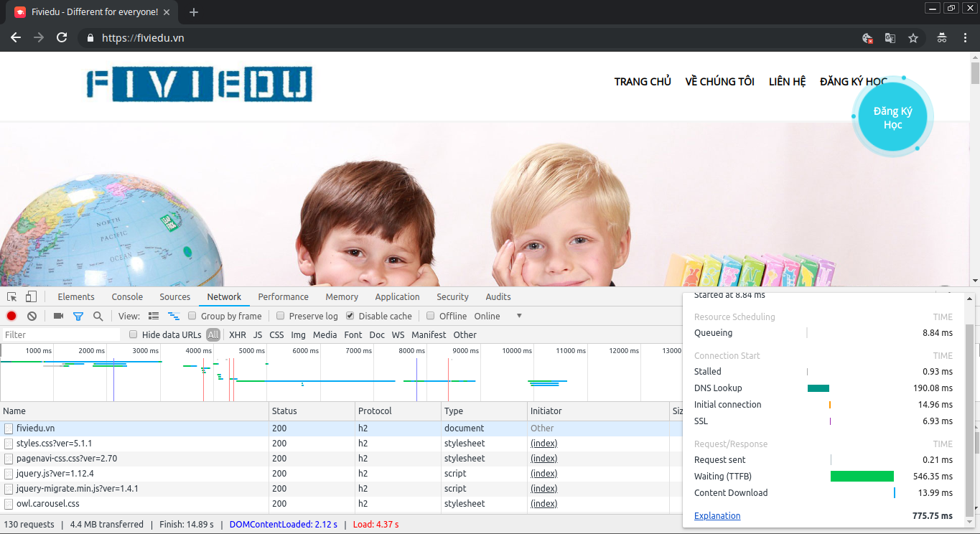This screenshot has width=980, height=534.
Task: Toggle the device toolbar icon
Action: pyautogui.click(x=31, y=297)
